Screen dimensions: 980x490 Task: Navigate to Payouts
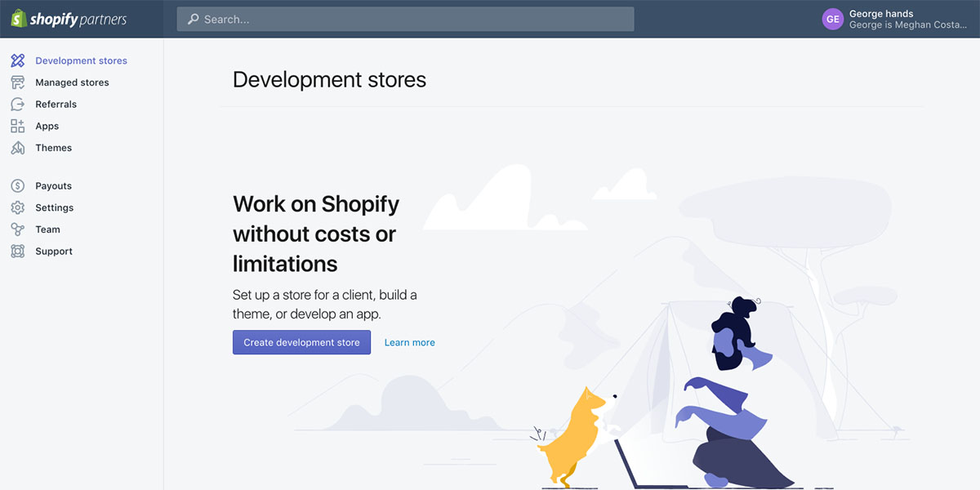tap(53, 186)
